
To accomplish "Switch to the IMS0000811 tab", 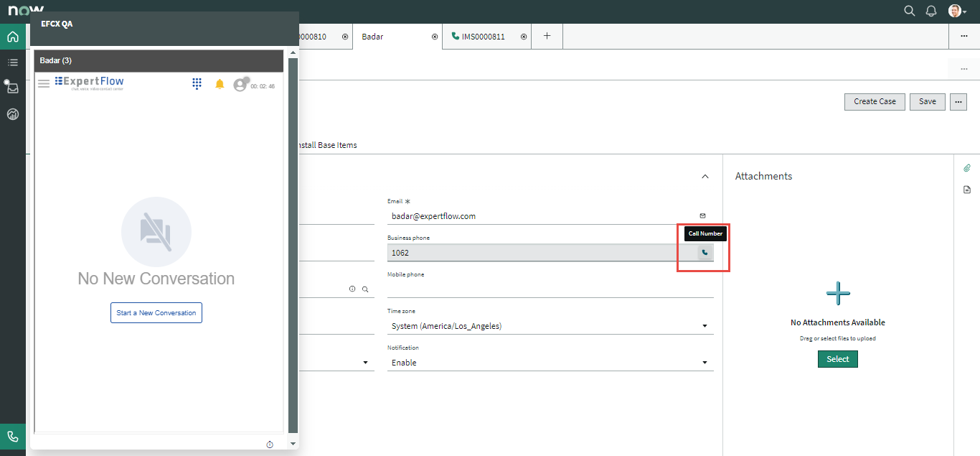I will (x=484, y=37).
